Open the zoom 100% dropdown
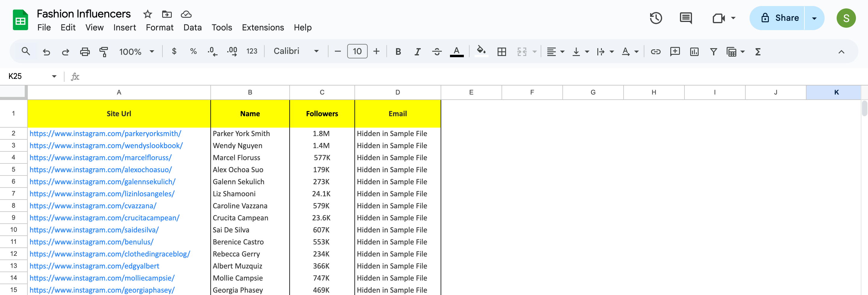Image resolution: width=868 pixels, height=295 pixels. tap(137, 51)
